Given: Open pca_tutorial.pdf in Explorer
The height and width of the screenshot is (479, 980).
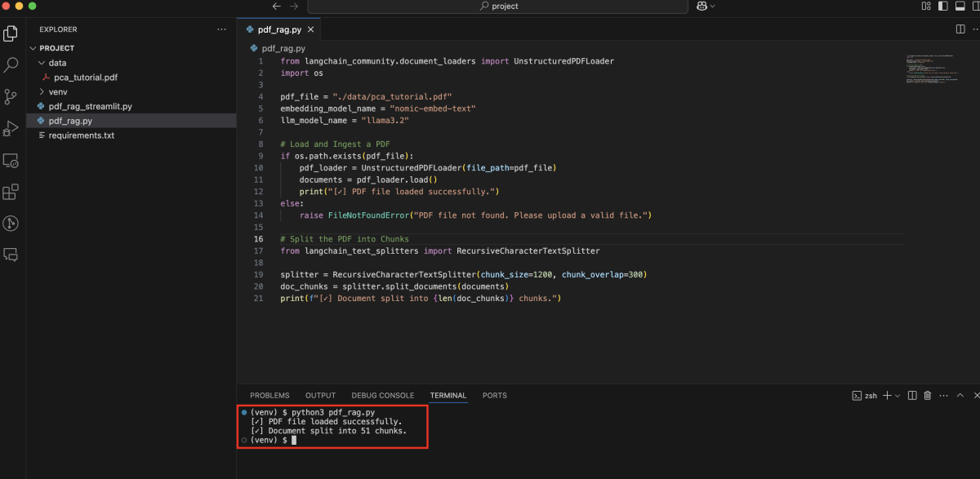Looking at the screenshot, I should coord(85,78).
